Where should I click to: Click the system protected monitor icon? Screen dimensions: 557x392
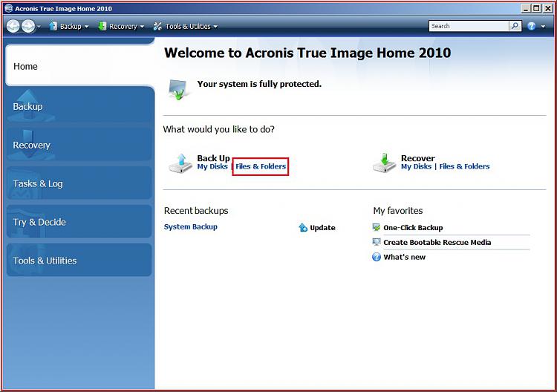click(x=178, y=89)
